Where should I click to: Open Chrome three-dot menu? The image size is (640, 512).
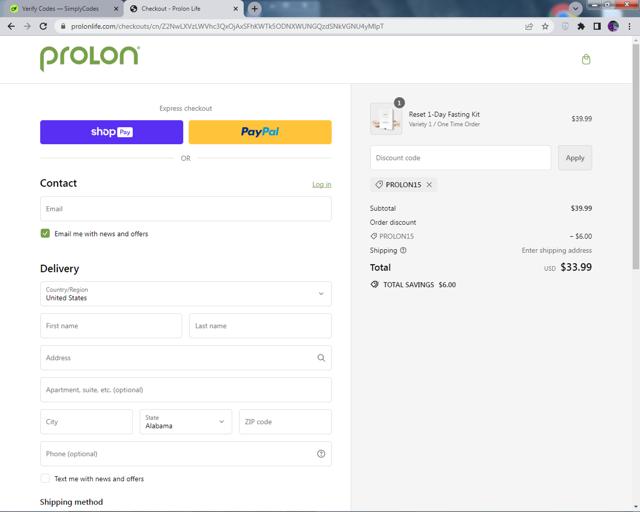click(629, 27)
